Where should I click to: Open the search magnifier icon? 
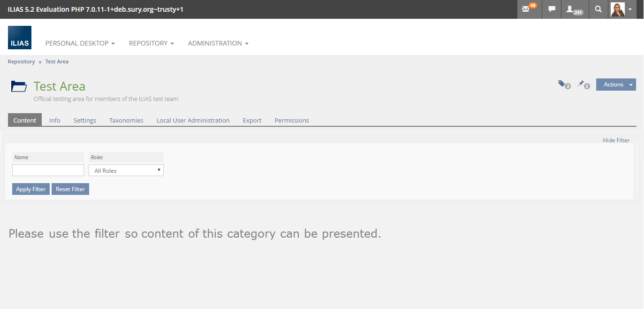(x=598, y=9)
